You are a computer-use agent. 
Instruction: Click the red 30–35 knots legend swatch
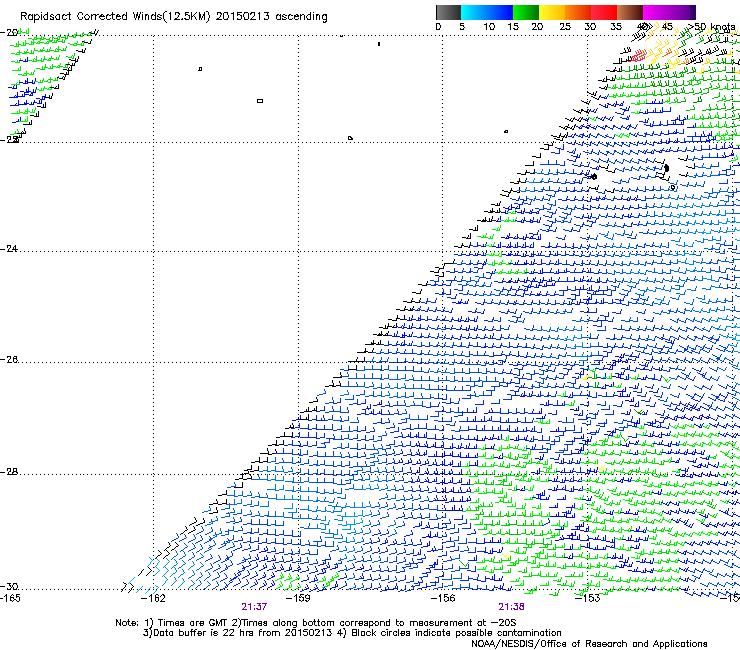click(x=604, y=12)
